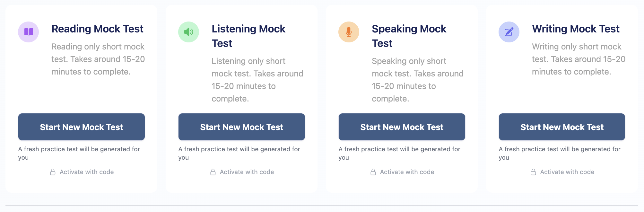Click the Listening Mock Test speaker icon
The width and height of the screenshot is (644, 212).
click(x=188, y=32)
